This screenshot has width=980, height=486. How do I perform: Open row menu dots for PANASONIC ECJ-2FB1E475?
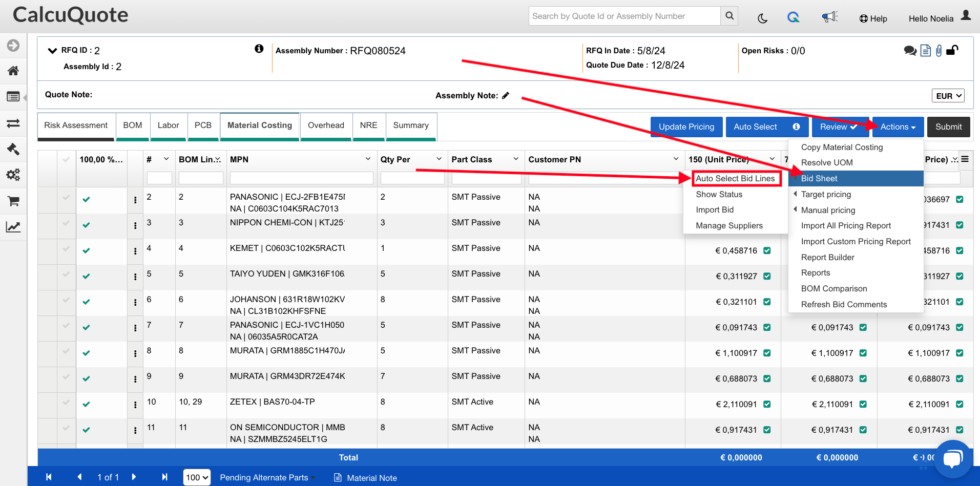coord(135,200)
